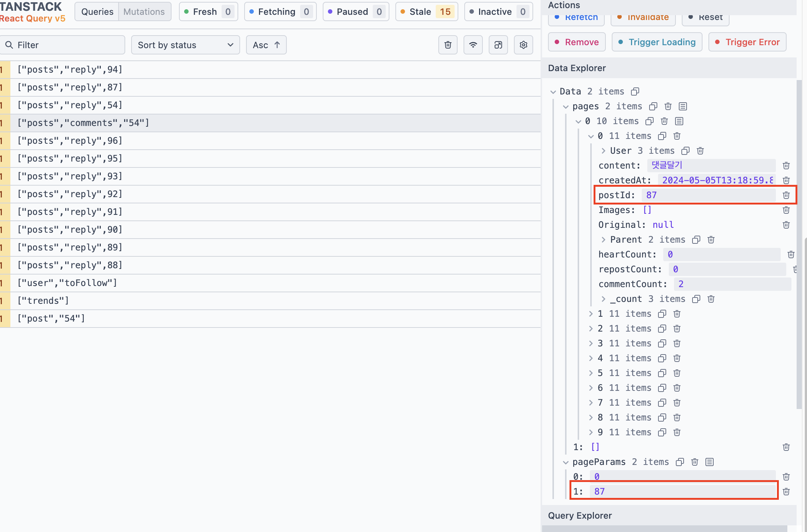Click Remove action button
Image resolution: width=807 pixels, height=532 pixels.
[x=577, y=42]
